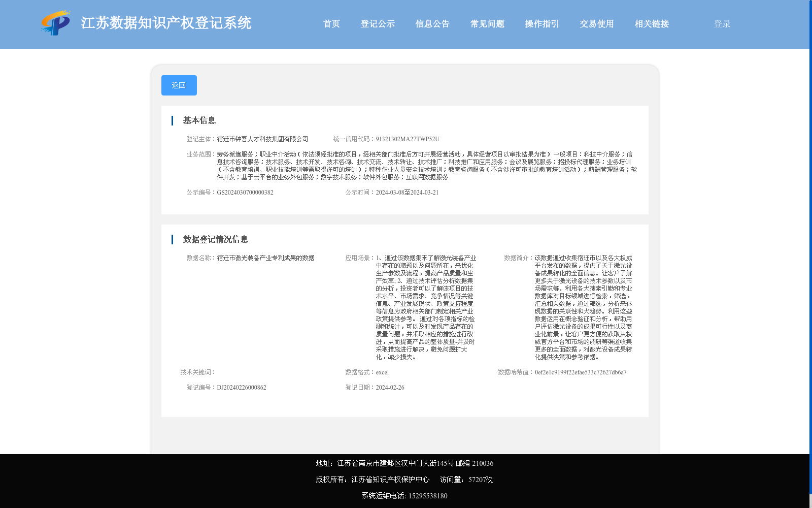This screenshot has width=812, height=508.
Task: Click the 应用场景 description paragraph
Action: tap(426, 307)
